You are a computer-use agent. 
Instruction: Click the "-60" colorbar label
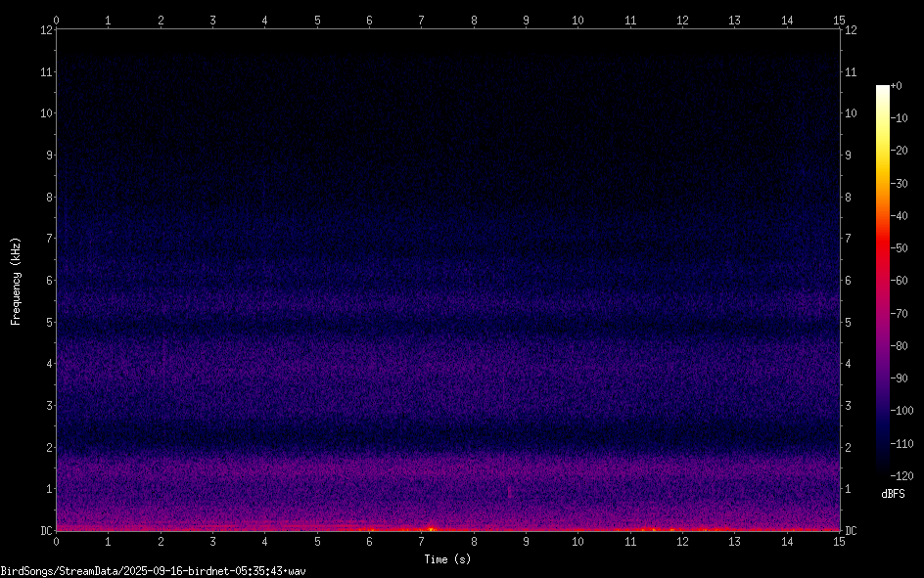pyautogui.click(x=899, y=281)
